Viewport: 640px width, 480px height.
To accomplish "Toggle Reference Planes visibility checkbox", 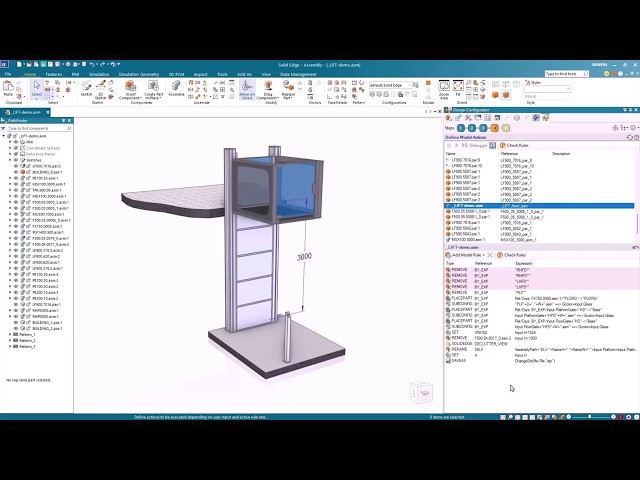I will tap(17, 154).
